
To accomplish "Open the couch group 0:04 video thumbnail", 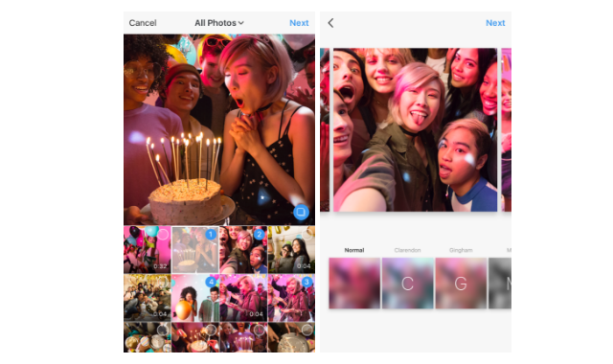I will click(147, 298).
